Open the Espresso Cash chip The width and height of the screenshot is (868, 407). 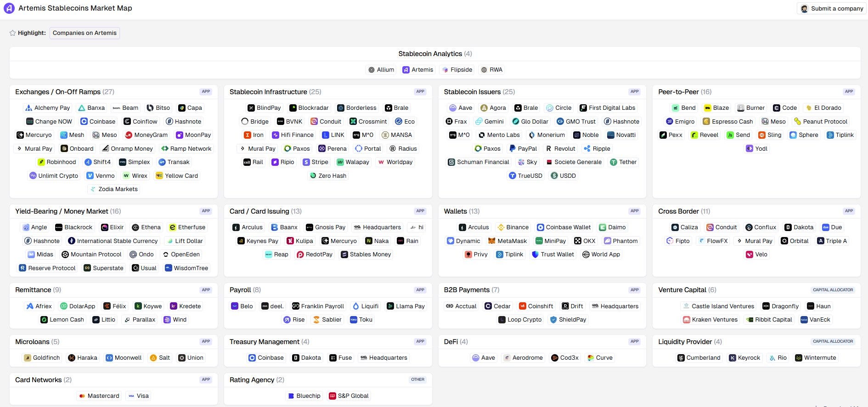tap(728, 122)
